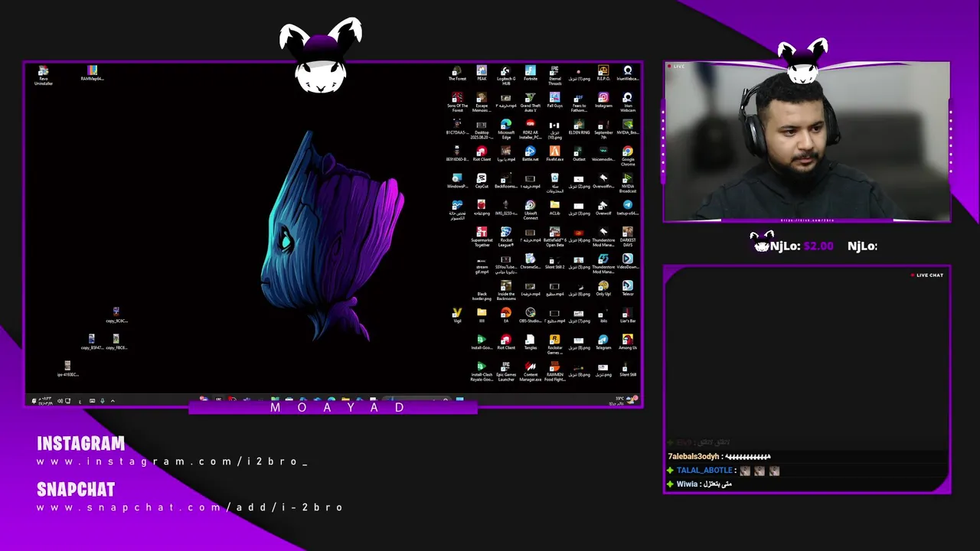
Task: Click the Wiwia chat message
Action: 699,484
